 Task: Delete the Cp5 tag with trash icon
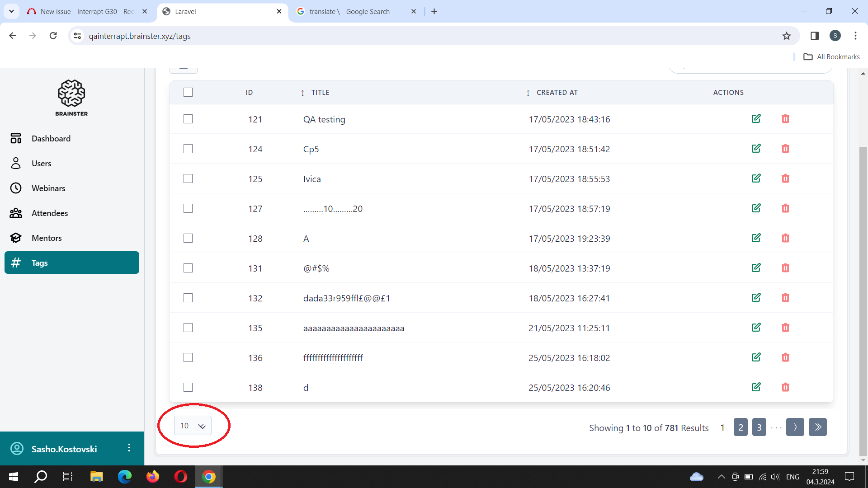[785, 149]
